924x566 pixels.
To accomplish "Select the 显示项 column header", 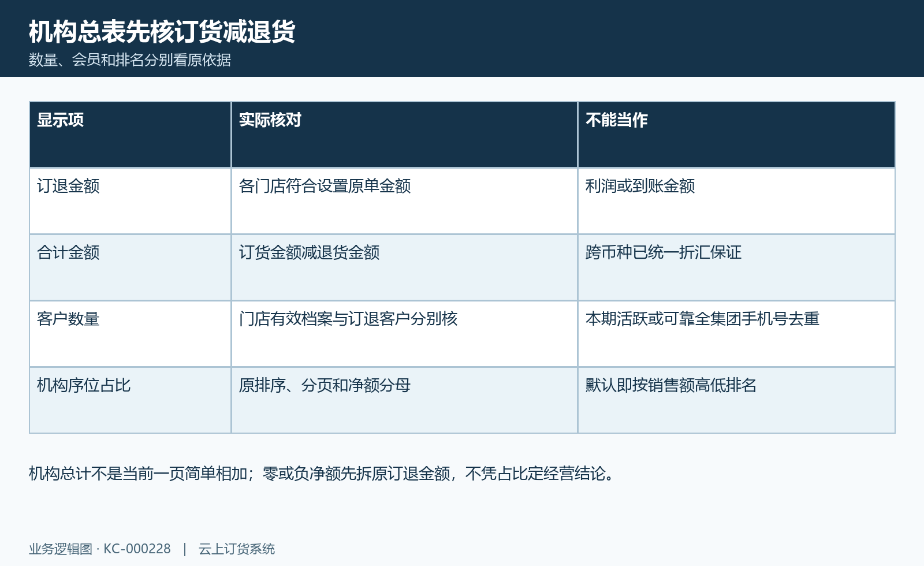I will (130, 135).
